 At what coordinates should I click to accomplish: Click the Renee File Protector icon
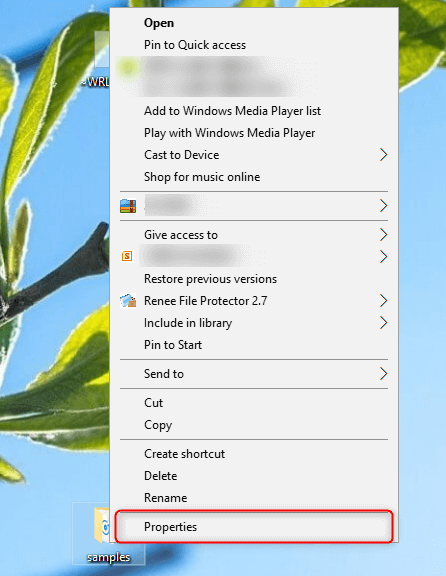click(x=128, y=300)
